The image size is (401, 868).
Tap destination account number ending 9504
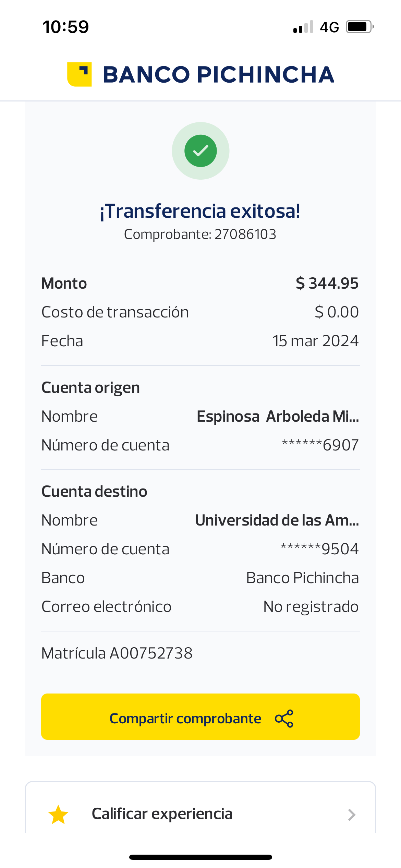point(319,549)
